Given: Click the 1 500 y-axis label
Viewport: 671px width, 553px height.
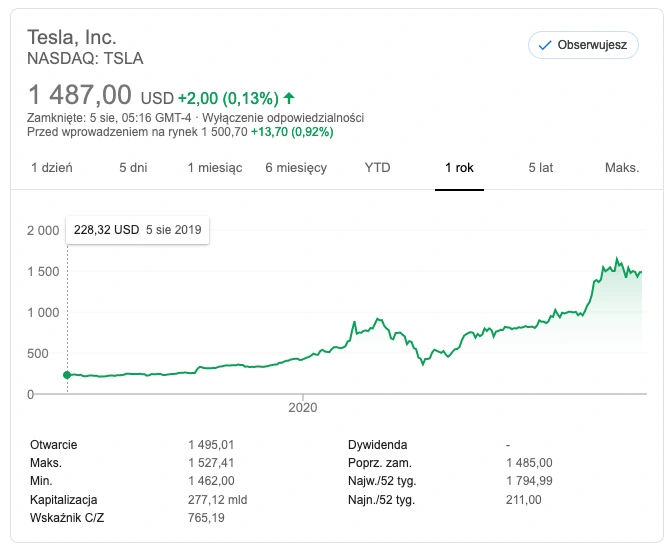Looking at the screenshot, I should point(43,272).
